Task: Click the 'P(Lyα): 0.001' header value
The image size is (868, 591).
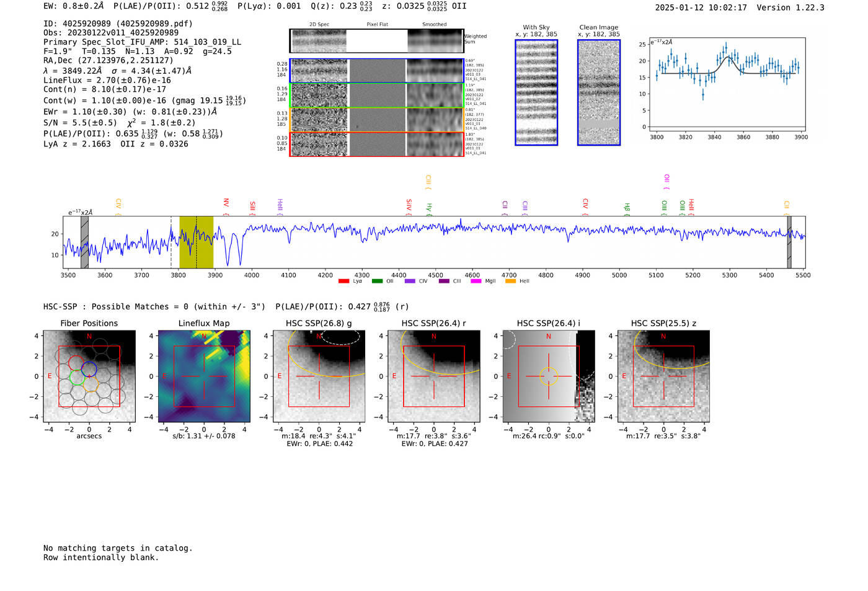Action: [269, 6]
